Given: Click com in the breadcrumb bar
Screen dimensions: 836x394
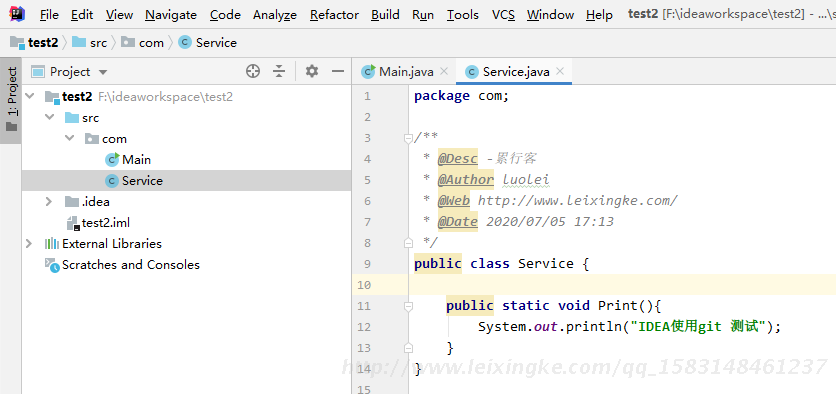Looking at the screenshot, I should pyautogui.click(x=142, y=43).
